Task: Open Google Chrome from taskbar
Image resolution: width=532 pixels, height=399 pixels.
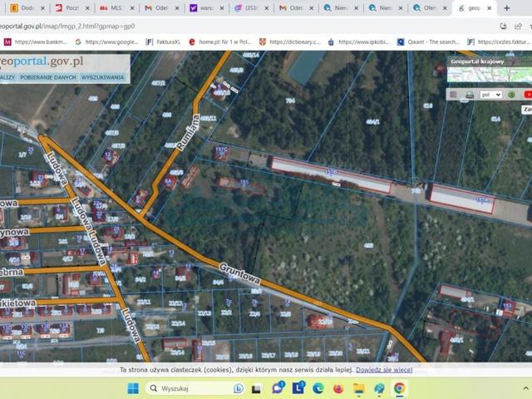Action: coord(400,388)
